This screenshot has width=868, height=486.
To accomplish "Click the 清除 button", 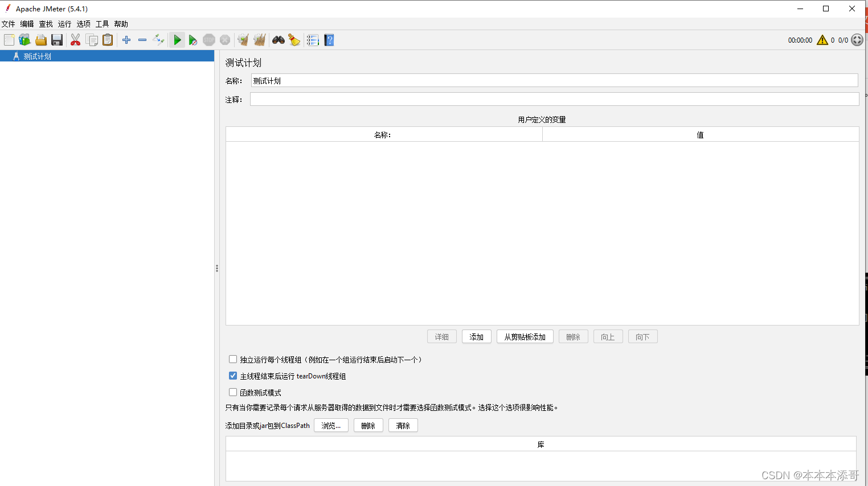I will click(x=403, y=426).
